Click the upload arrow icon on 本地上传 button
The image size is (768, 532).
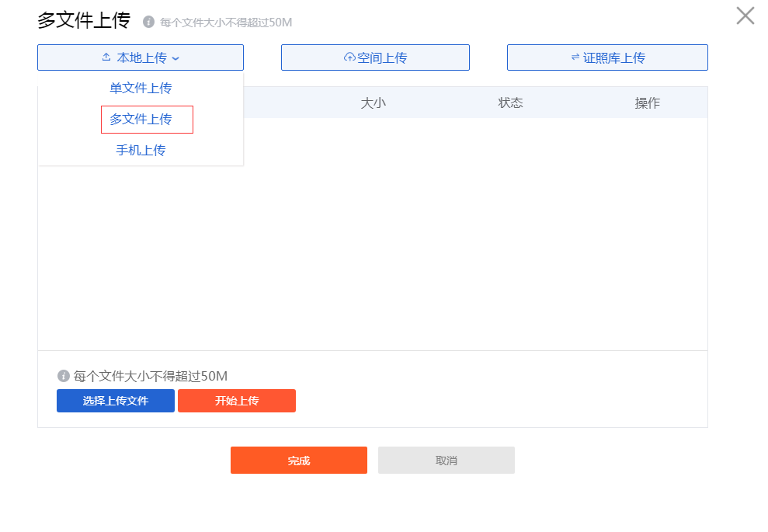(106, 57)
